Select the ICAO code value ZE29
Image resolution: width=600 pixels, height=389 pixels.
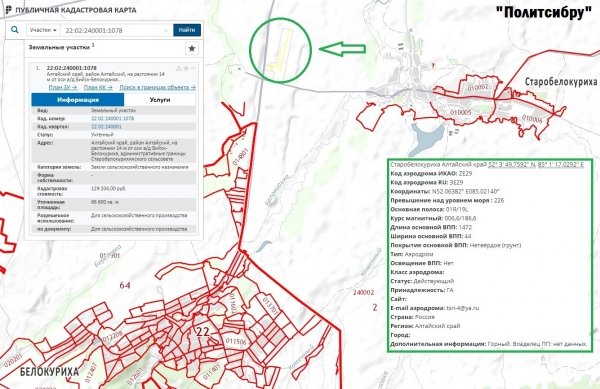465,173
